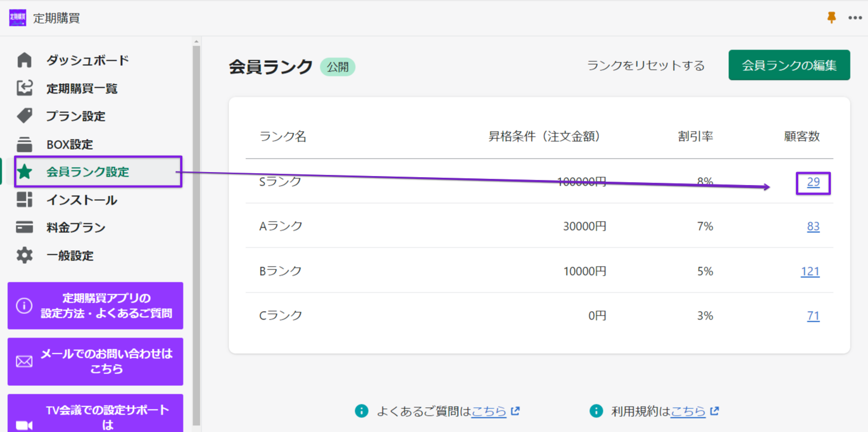Click the subscription list icon
Screen dimensions: 868x432
click(25, 88)
